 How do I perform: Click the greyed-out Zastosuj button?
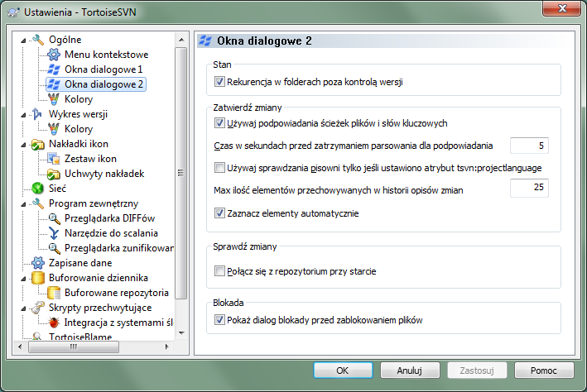coord(477,370)
